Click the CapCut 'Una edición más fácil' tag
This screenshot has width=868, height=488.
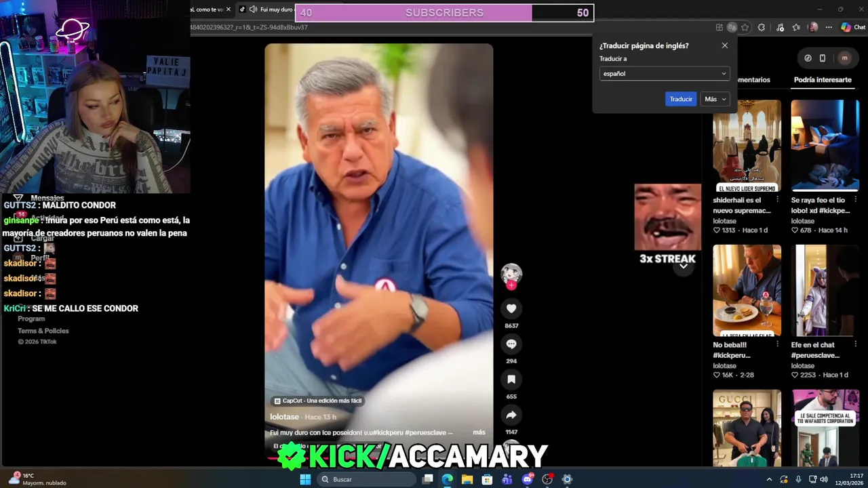tap(317, 401)
